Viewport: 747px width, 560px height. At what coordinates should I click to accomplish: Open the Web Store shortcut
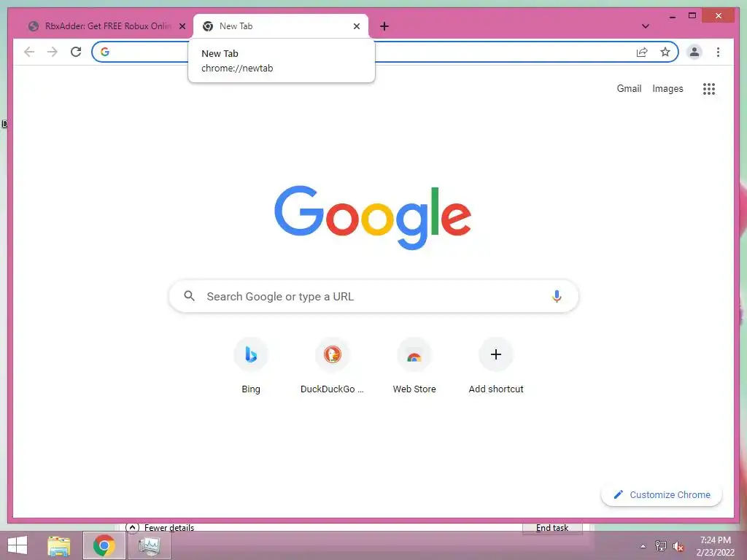(414, 367)
